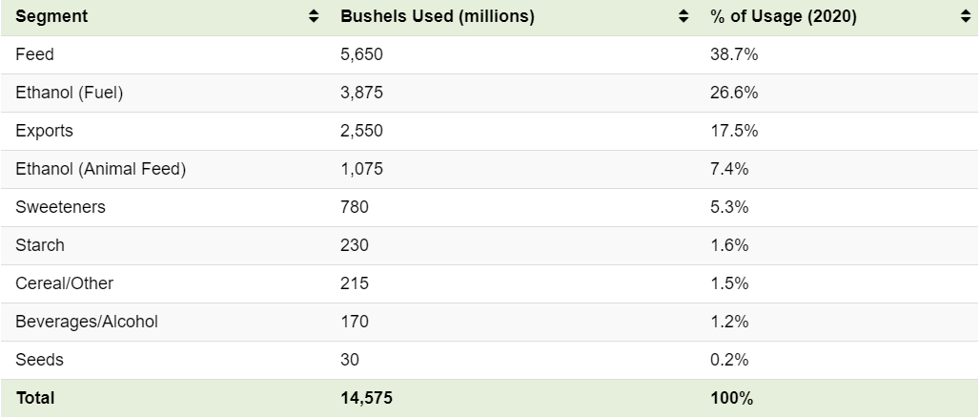The width and height of the screenshot is (980, 418).
Task: Sort by % of Usage arrows
Action: click(967, 17)
